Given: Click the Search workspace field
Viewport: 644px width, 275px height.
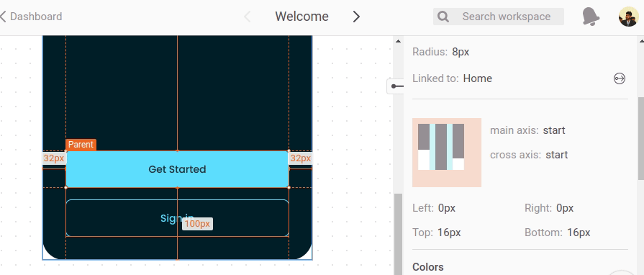Looking at the screenshot, I should tap(499, 17).
